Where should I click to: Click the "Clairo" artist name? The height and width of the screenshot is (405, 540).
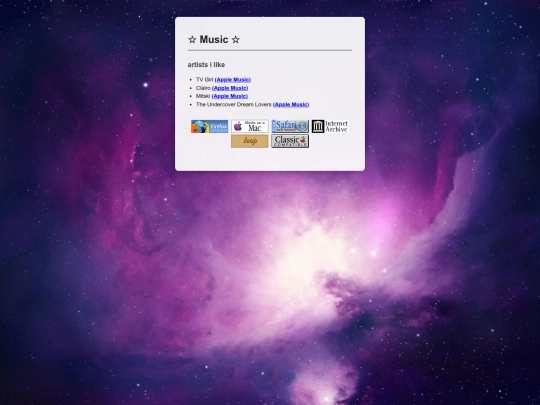(203, 88)
